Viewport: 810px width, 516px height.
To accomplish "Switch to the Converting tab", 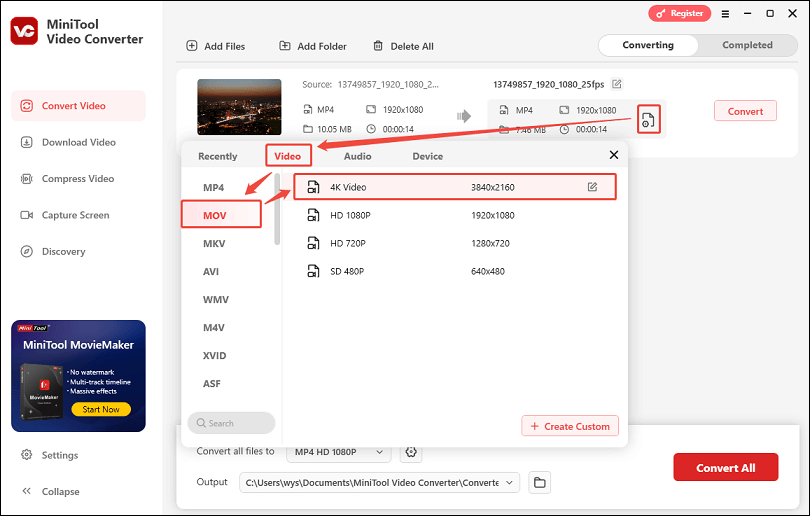I will click(x=648, y=45).
